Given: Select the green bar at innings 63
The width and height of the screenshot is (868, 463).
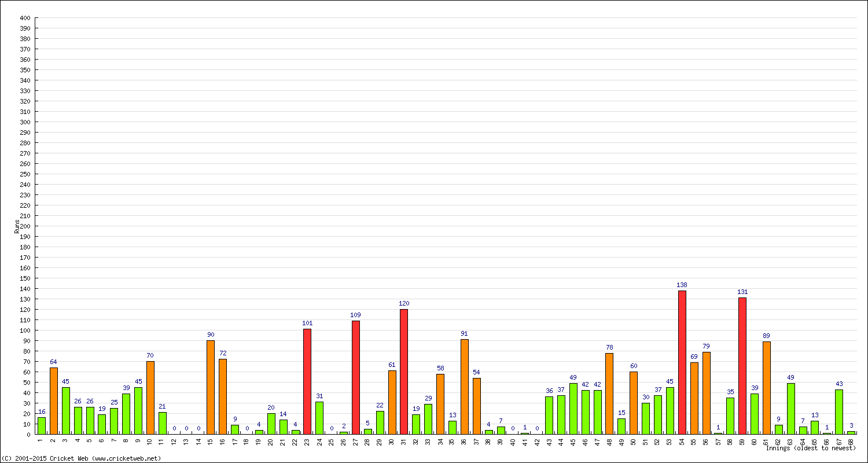Looking at the screenshot, I should (x=791, y=409).
